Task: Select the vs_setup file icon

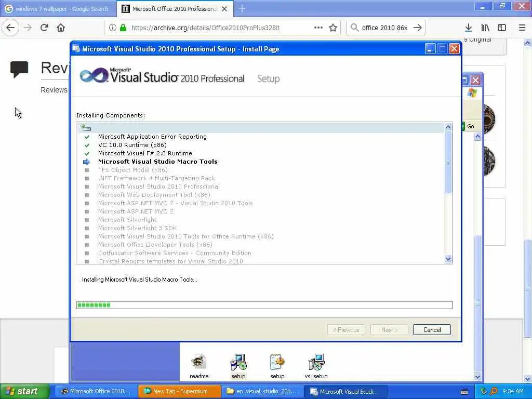Action: [316, 367]
